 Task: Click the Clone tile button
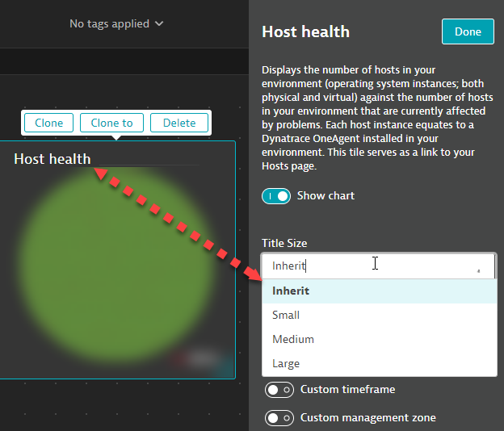coord(48,123)
